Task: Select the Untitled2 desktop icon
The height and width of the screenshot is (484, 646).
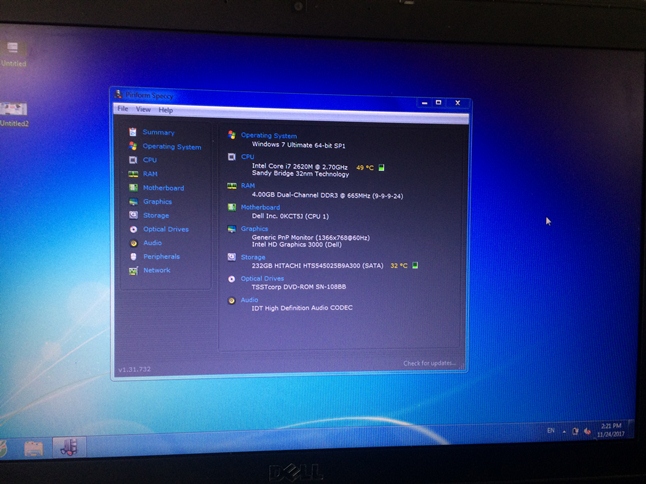Action: (14, 115)
